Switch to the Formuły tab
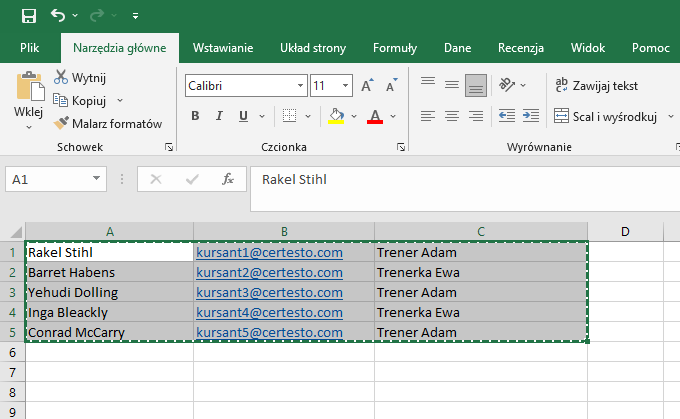This screenshot has width=680, height=419. (x=395, y=48)
